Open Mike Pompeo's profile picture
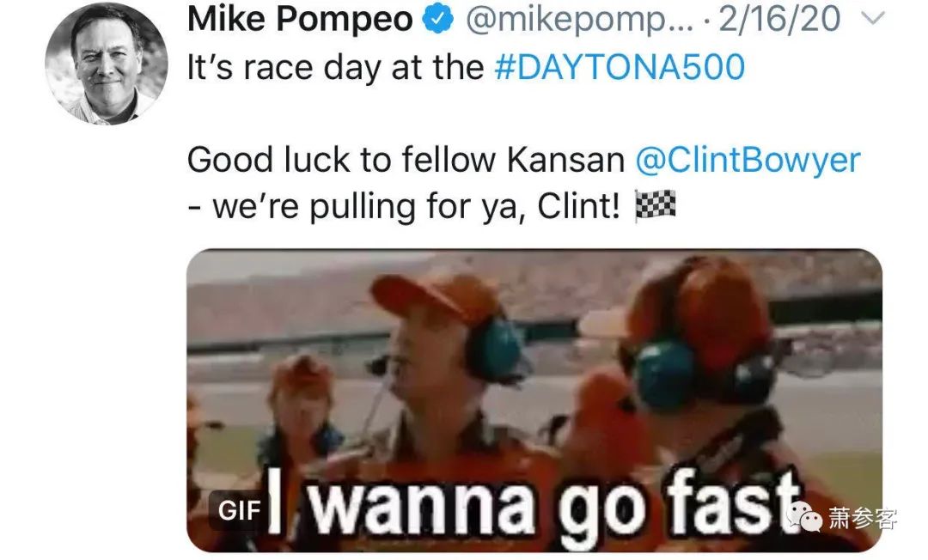Image resolution: width=928 pixels, height=560 pixels. coord(106,64)
